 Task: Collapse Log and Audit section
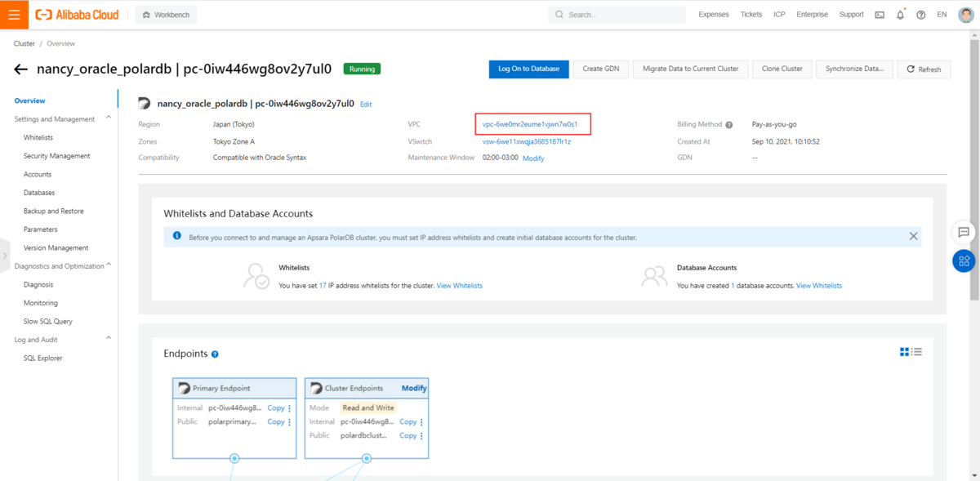click(109, 339)
